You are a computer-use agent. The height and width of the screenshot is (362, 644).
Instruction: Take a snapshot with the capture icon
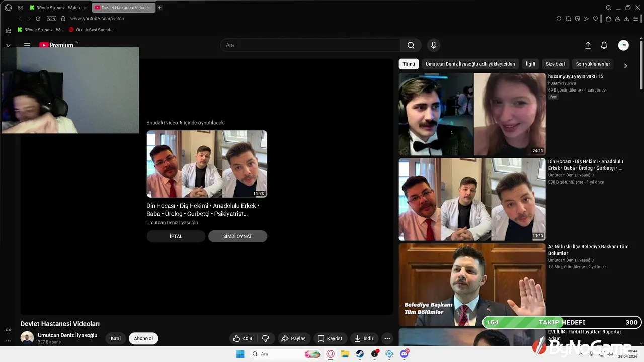click(x=568, y=19)
